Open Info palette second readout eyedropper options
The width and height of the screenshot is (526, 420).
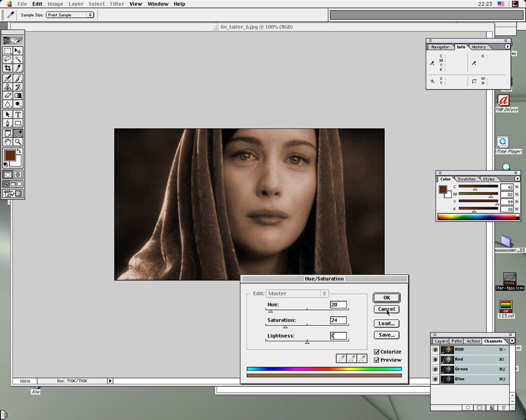point(474,63)
